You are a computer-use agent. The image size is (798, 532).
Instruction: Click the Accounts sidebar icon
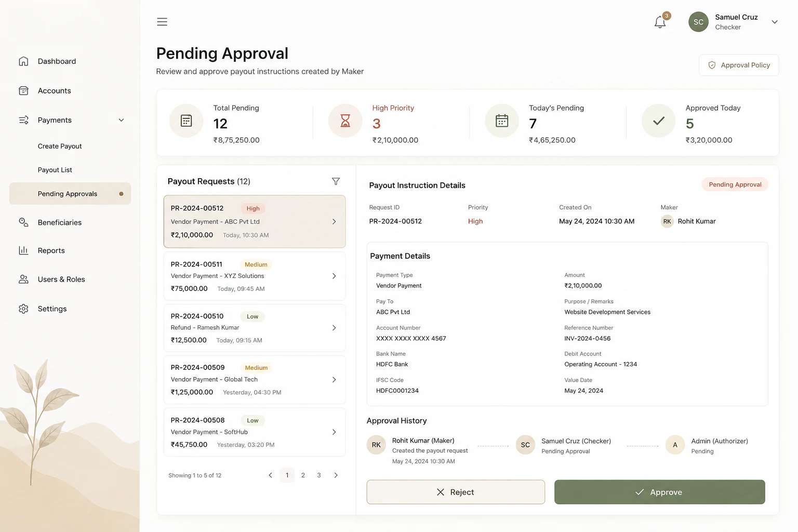(23, 90)
